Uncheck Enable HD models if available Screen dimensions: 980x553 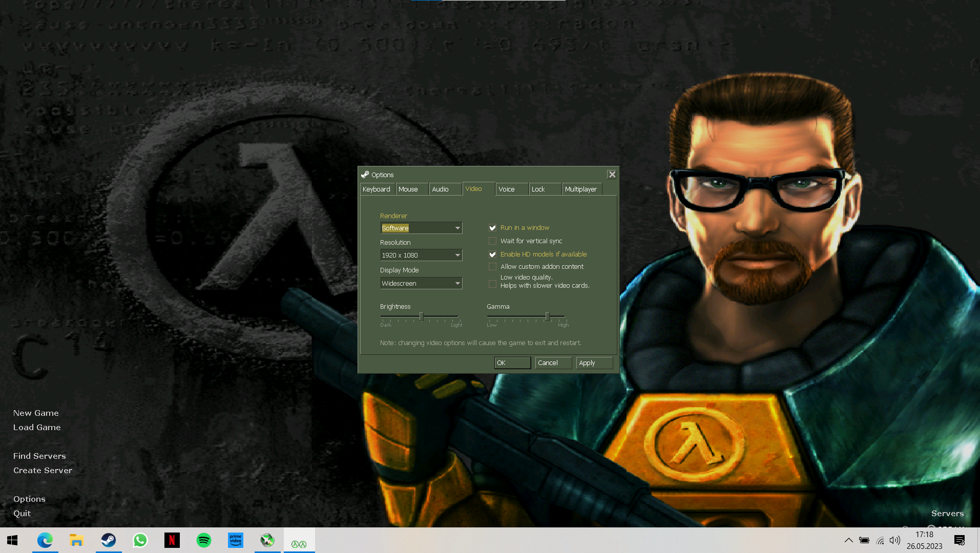(493, 254)
